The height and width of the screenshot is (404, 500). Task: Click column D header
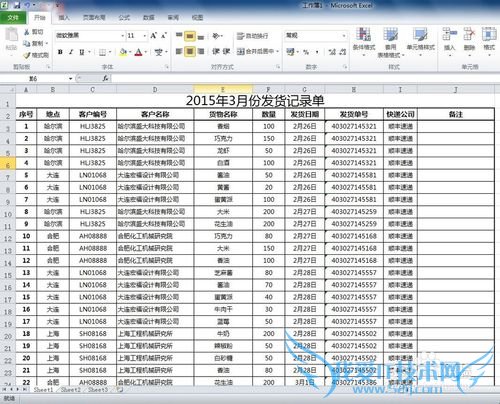tap(155, 89)
